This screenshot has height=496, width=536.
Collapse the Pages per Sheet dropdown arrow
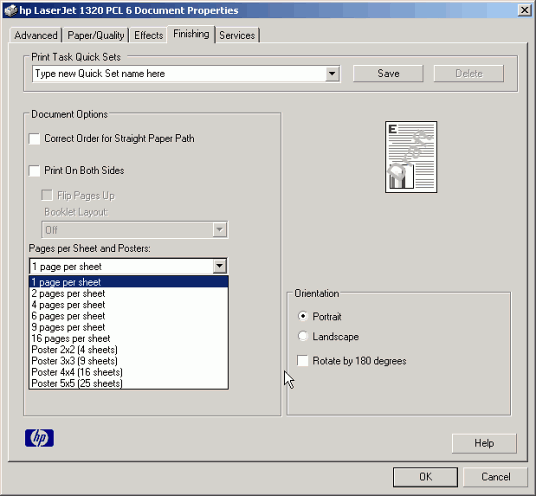(x=219, y=266)
